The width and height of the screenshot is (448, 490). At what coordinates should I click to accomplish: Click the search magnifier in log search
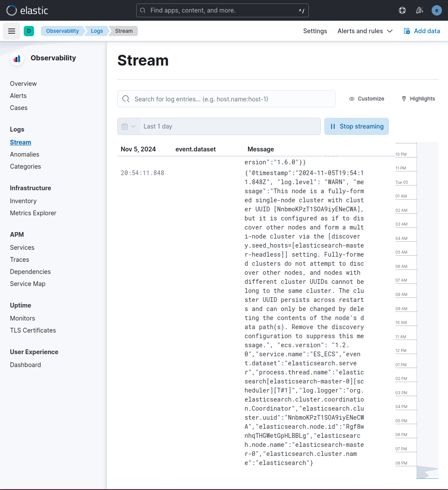click(126, 99)
